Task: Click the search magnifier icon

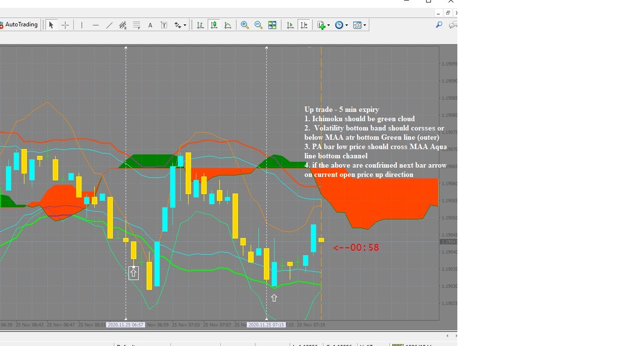Action: tap(439, 25)
